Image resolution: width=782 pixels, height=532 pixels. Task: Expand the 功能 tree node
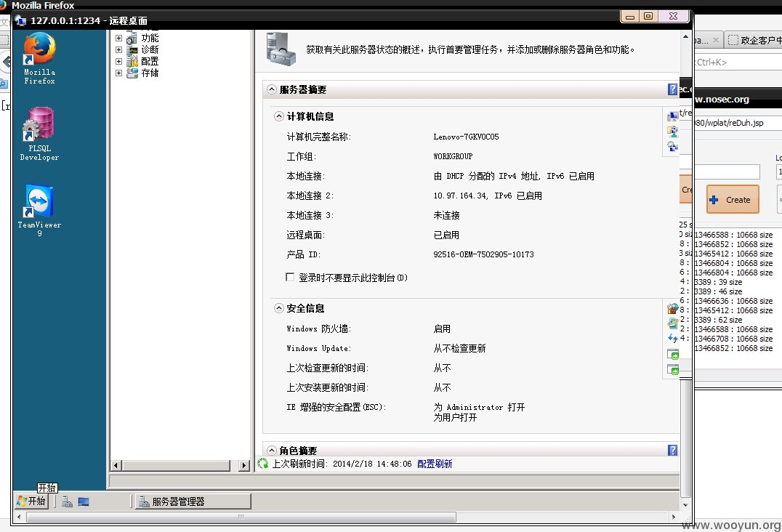118,38
